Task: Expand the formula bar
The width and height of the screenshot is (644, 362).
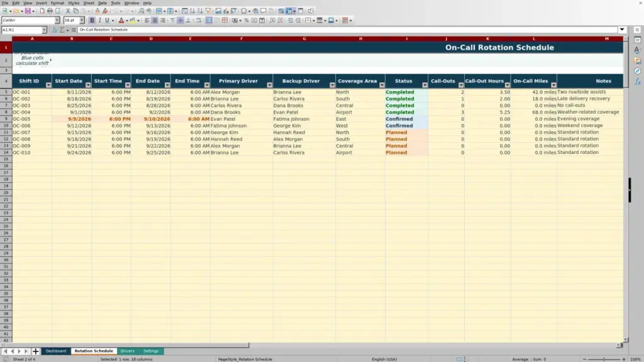Action: pyautogui.click(x=622, y=30)
